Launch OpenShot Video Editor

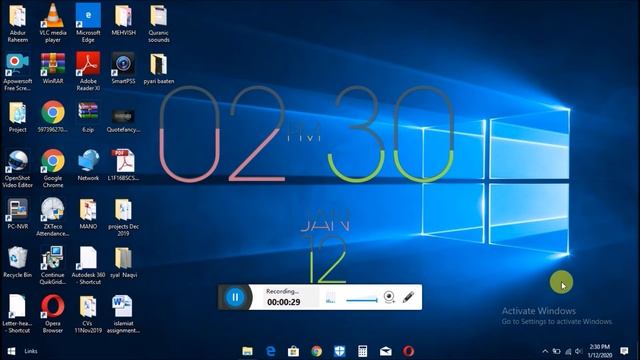(18, 169)
